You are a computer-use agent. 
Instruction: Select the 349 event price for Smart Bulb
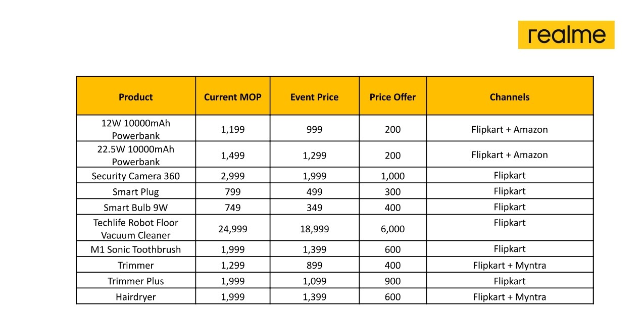coord(314,208)
